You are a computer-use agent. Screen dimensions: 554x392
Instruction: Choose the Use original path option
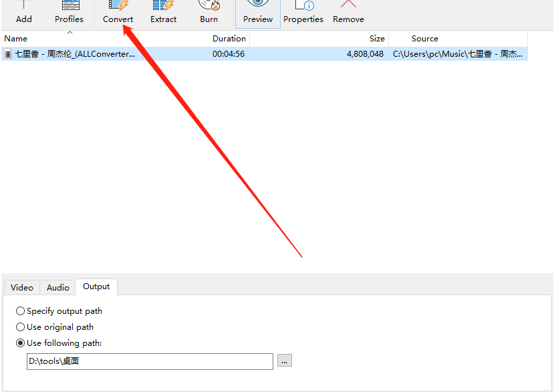click(x=55, y=327)
